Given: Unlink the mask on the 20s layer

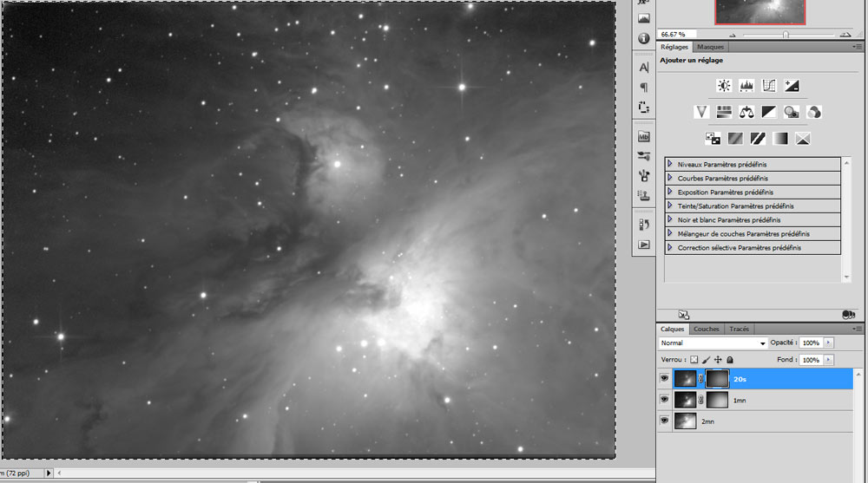Looking at the screenshot, I should (700, 379).
